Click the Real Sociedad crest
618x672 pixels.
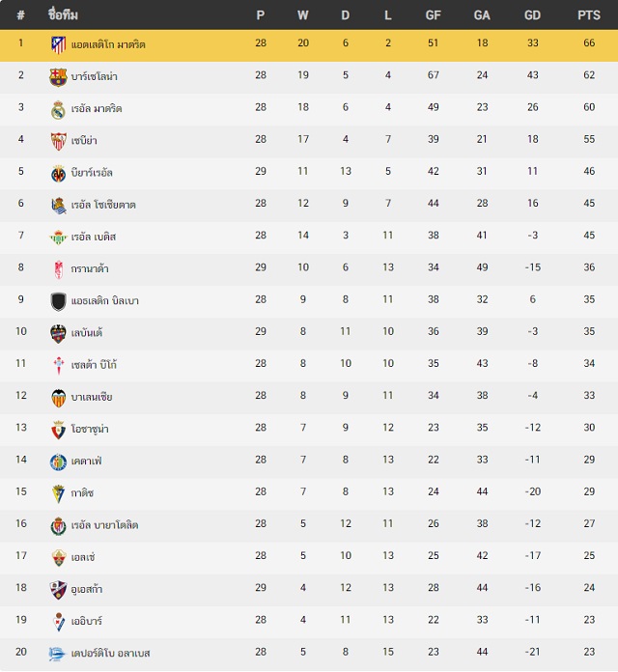click(x=58, y=206)
